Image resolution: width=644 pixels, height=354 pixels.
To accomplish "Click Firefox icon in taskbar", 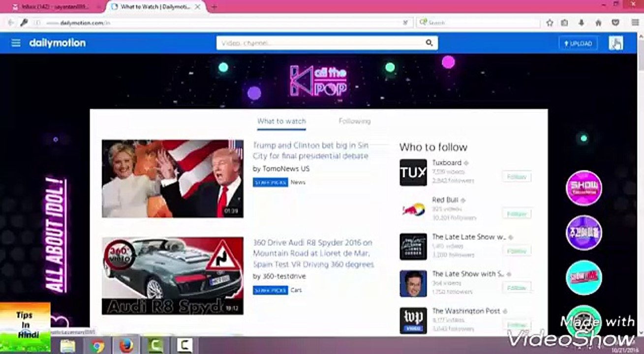I will point(126,346).
